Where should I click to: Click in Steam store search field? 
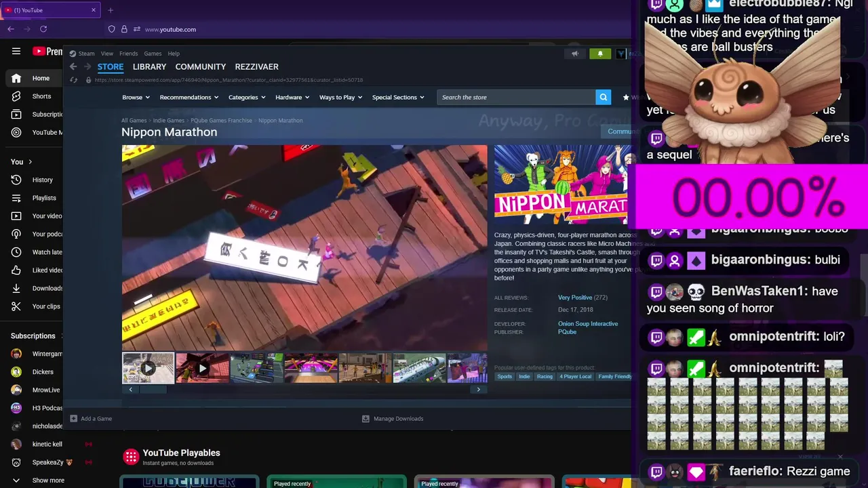516,97
